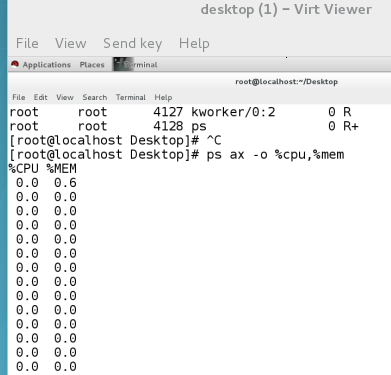Screen dimensions: 391x375
Task: Select the Terminal taskbar item
Action: pos(135,64)
